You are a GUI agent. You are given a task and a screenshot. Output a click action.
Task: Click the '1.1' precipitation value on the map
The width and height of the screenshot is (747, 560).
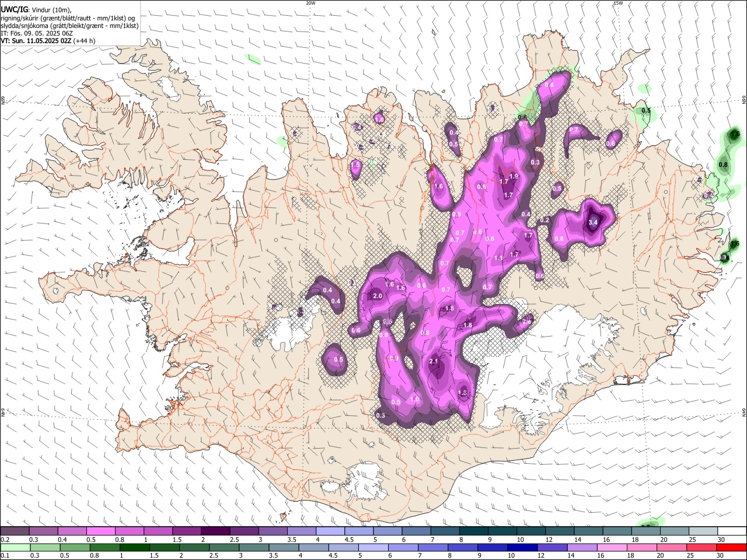point(498,258)
